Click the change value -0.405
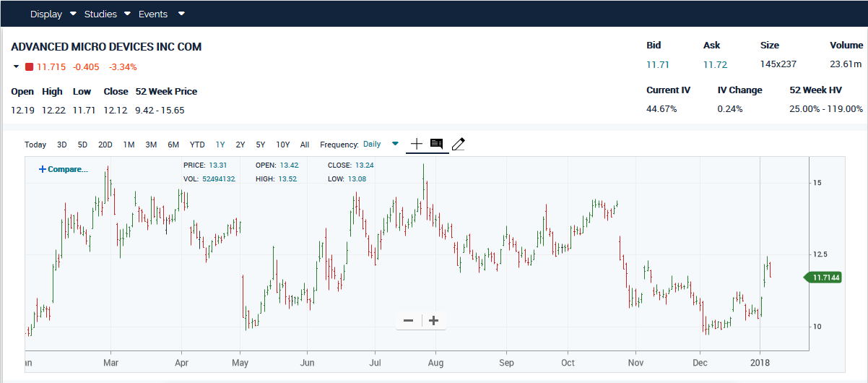This screenshot has height=383, width=868. 87,67
